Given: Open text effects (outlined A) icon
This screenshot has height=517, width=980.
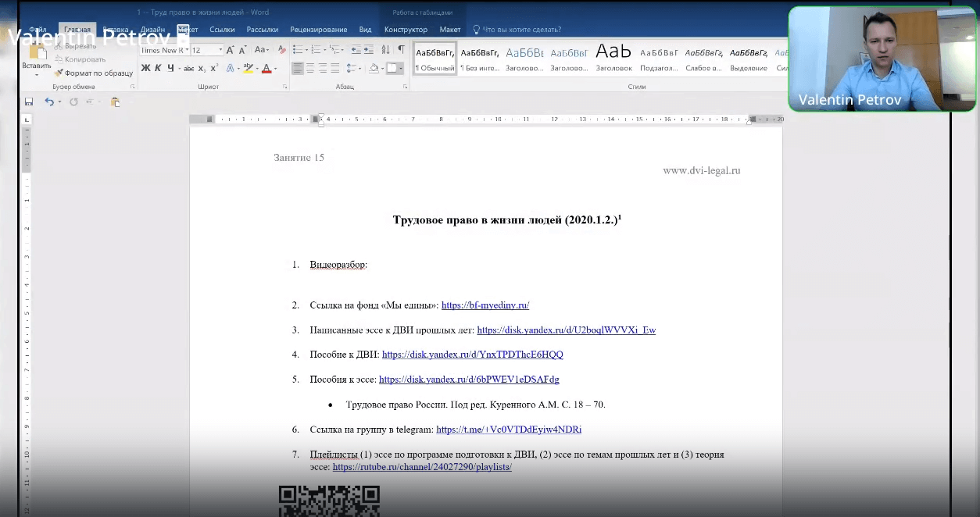Looking at the screenshot, I should tap(231, 68).
